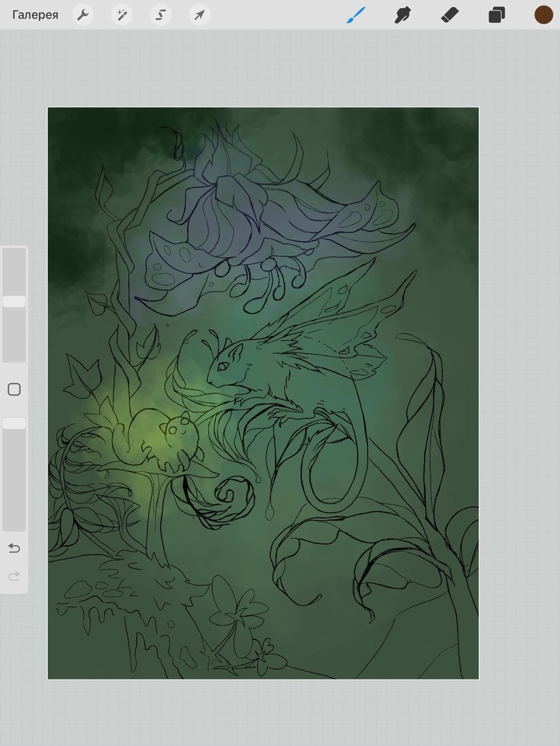Screen dimensions: 560x746
Task: Open the brown active color picker
Action: pyautogui.click(x=544, y=15)
